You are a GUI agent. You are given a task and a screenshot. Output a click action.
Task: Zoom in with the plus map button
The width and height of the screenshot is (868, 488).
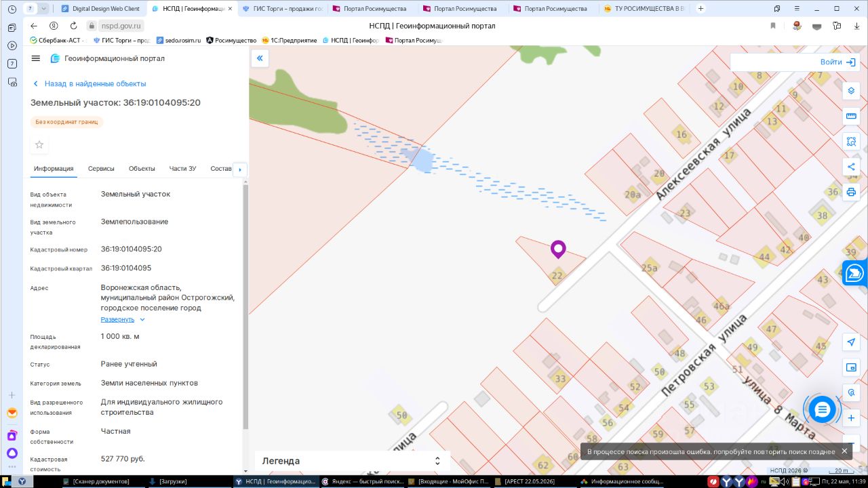[851, 418]
